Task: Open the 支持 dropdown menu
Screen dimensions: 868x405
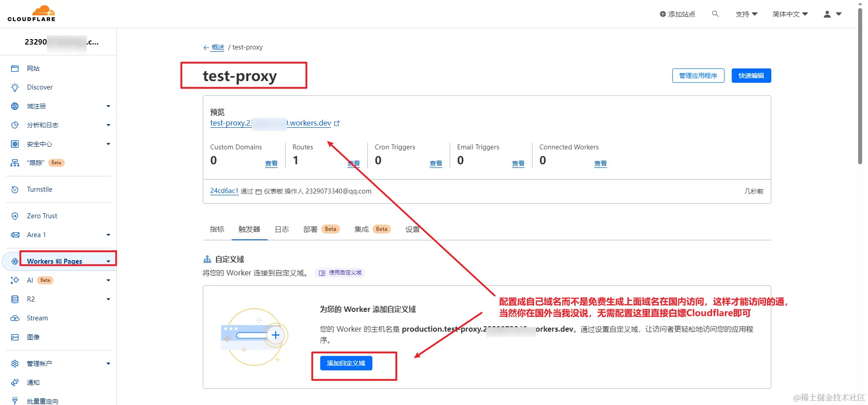Action: click(746, 14)
